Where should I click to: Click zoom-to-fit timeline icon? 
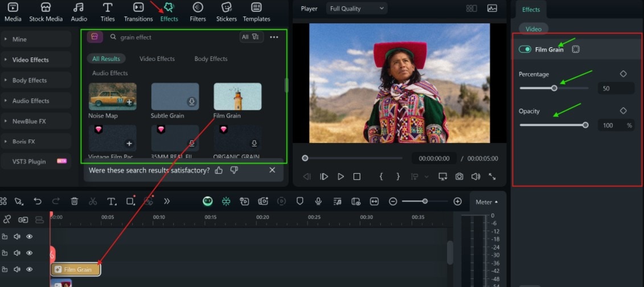(374, 201)
